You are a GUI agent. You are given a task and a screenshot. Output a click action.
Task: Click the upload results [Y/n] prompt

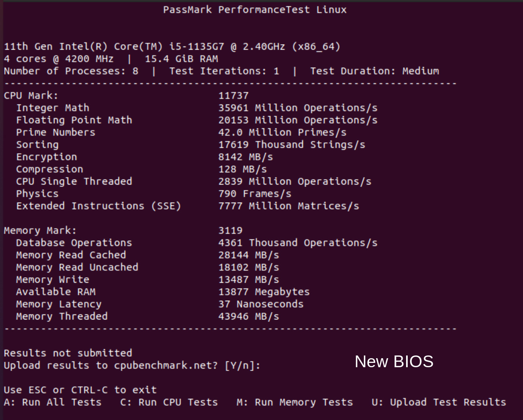pos(132,366)
